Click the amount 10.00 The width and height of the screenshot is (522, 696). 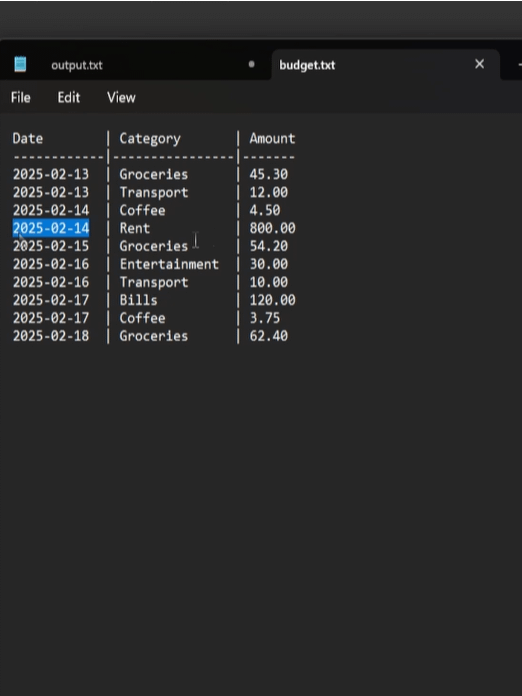point(269,282)
